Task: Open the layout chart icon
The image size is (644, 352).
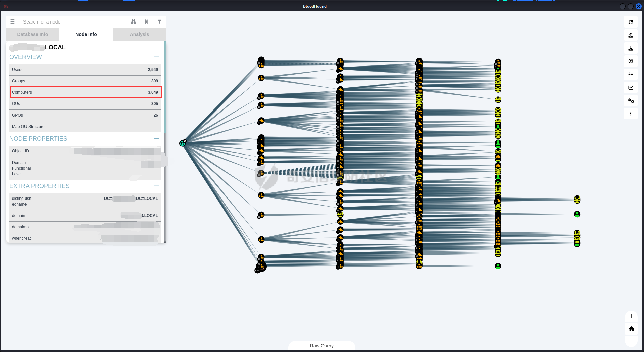Action: point(631,88)
